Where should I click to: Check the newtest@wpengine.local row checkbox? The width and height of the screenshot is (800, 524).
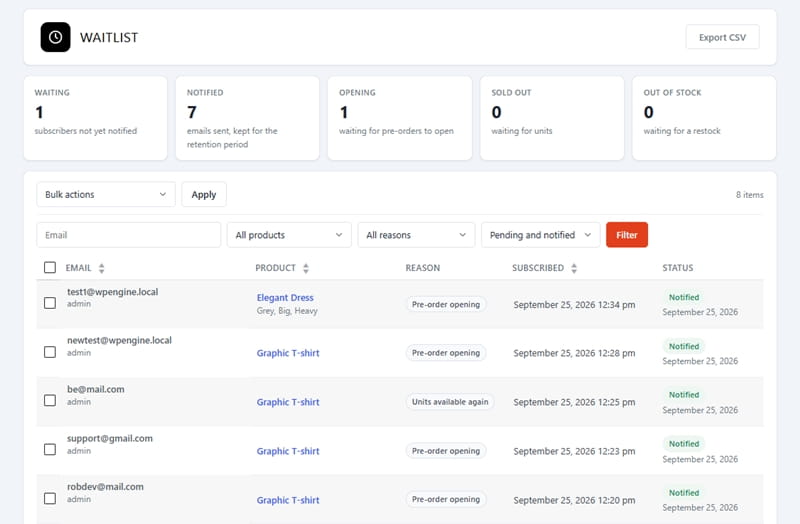(x=50, y=352)
